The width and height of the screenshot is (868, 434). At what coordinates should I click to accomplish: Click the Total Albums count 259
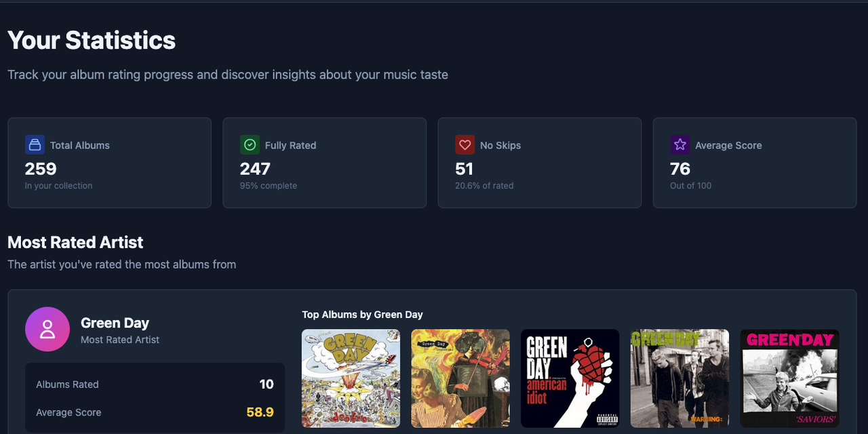click(x=41, y=169)
